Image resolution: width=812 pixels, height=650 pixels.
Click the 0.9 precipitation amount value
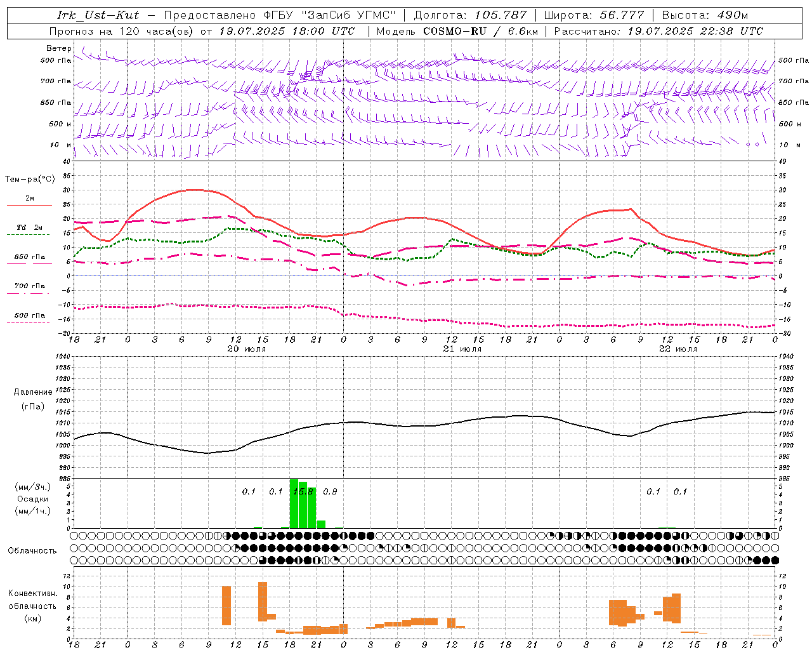click(x=330, y=492)
